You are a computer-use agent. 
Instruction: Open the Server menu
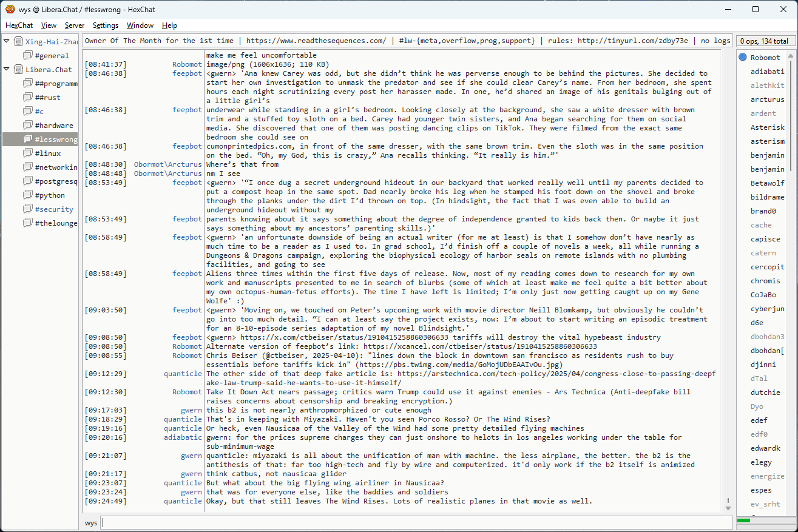pyautogui.click(x=75, y=25)
